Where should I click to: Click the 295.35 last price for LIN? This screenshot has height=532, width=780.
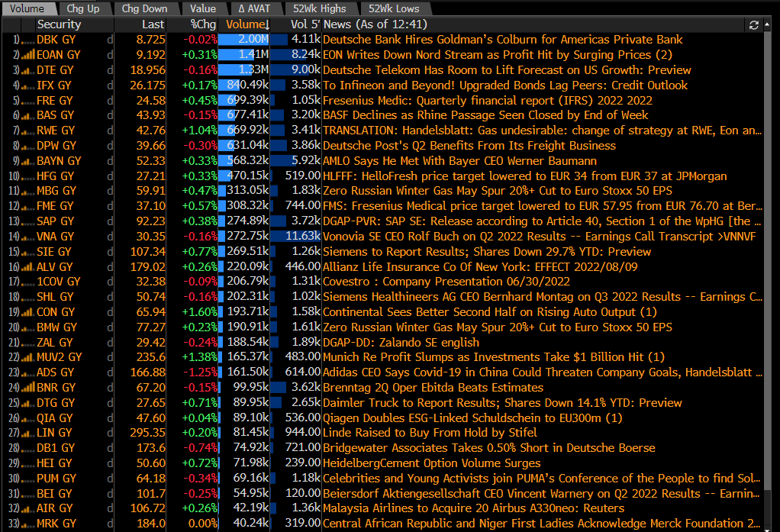click(x=148, y=433)
